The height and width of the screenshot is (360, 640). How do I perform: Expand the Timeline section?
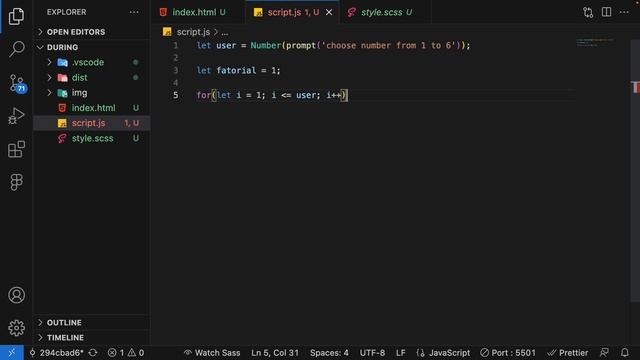(91, 338)
